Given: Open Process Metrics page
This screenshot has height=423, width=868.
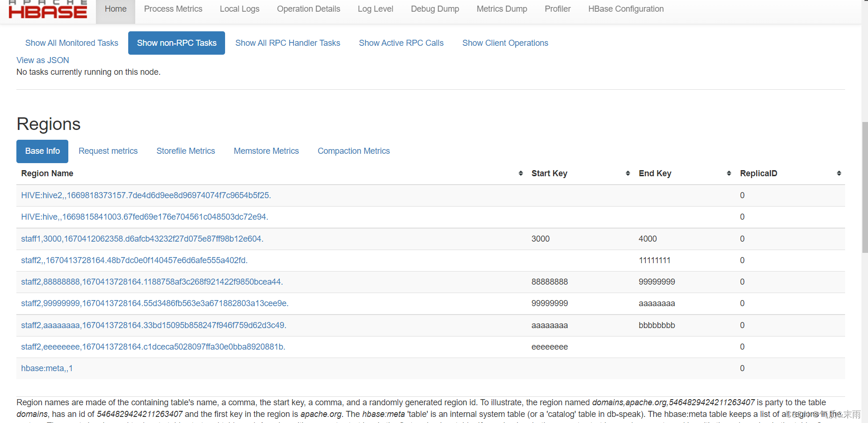Looking at the screenshot, I should coord(173,9).
